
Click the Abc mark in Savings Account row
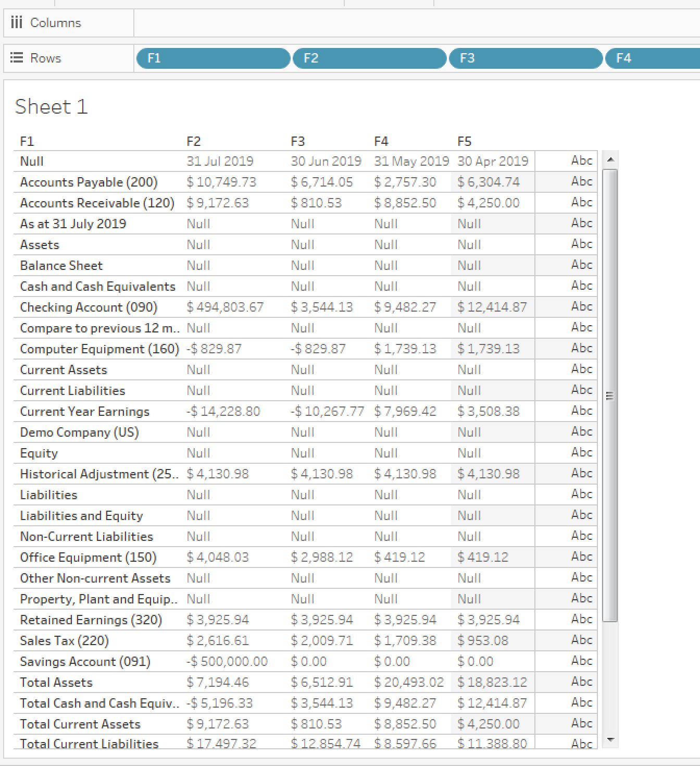coord(581,661)
